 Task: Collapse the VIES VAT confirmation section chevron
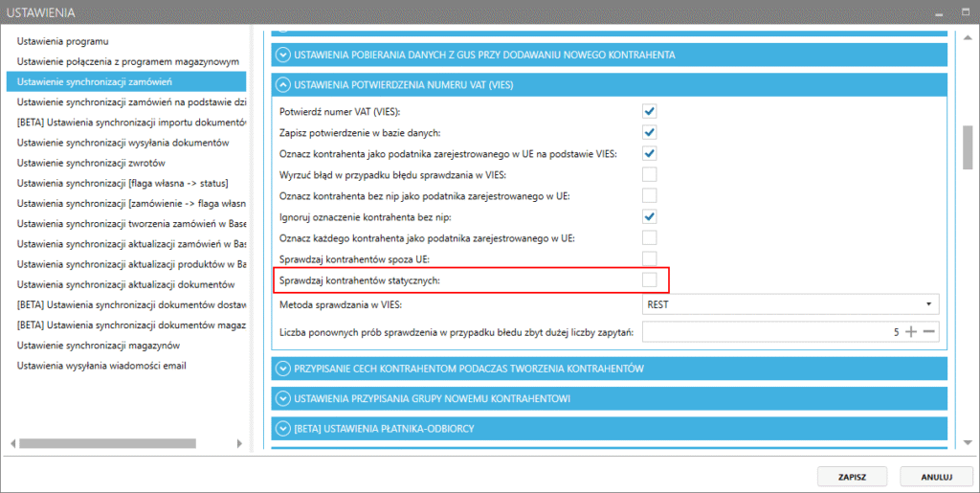click(282, 84)
